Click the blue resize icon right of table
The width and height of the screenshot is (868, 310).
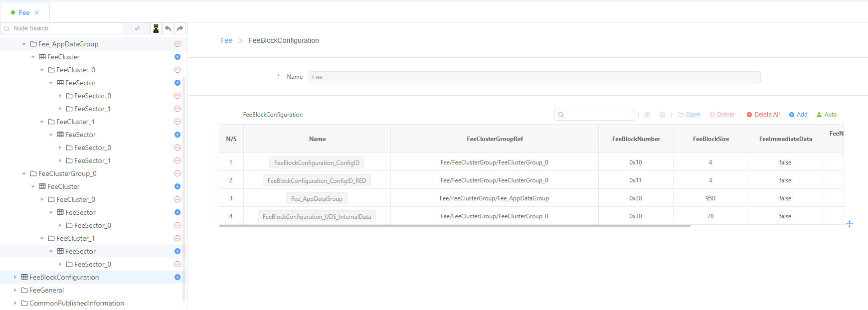click(x=850, y=224)
